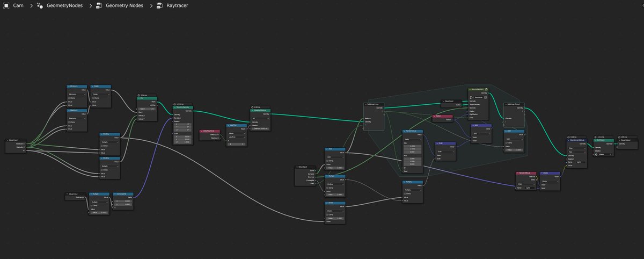This screenshot has height=259, width=644.
Task: Toggle Clamp on the Maximum node
Action: [69, 122]
